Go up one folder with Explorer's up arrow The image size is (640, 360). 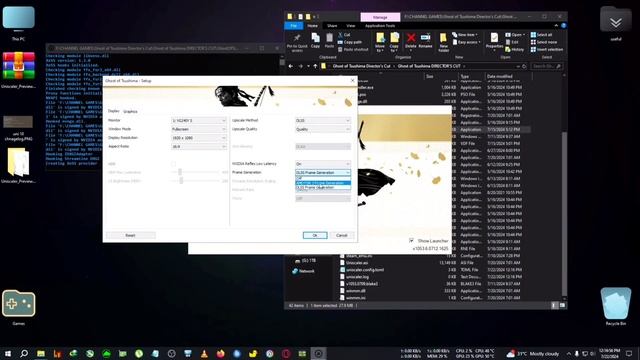pos(315,66)
